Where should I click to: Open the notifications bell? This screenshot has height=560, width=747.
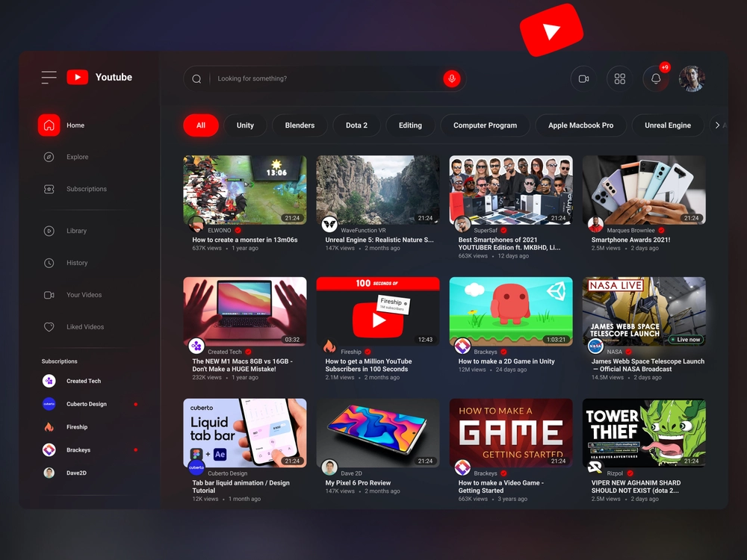coord(656,79)
